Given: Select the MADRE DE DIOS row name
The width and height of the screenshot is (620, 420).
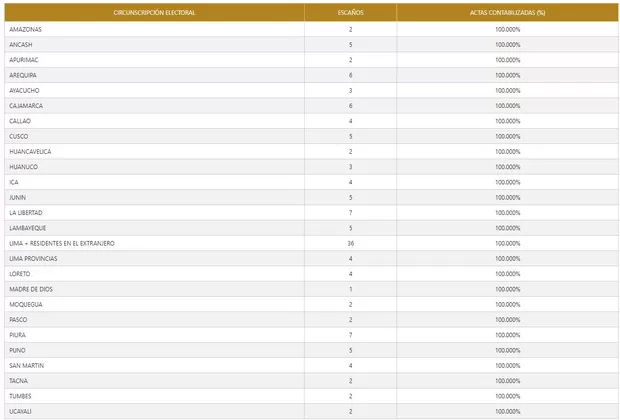Looking at the screenshot, I should [31, 289].
